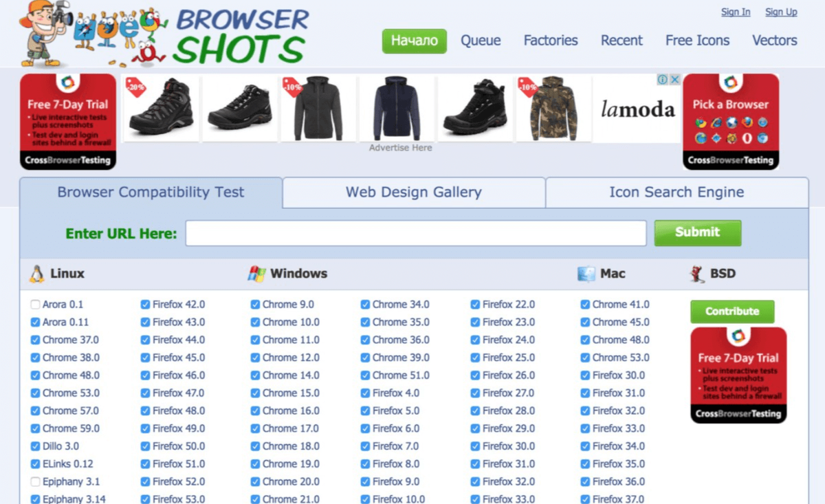The image size is (825, 504).
Task: Toggle Firefox 27.0 checkbox
Action: point(476,393)
